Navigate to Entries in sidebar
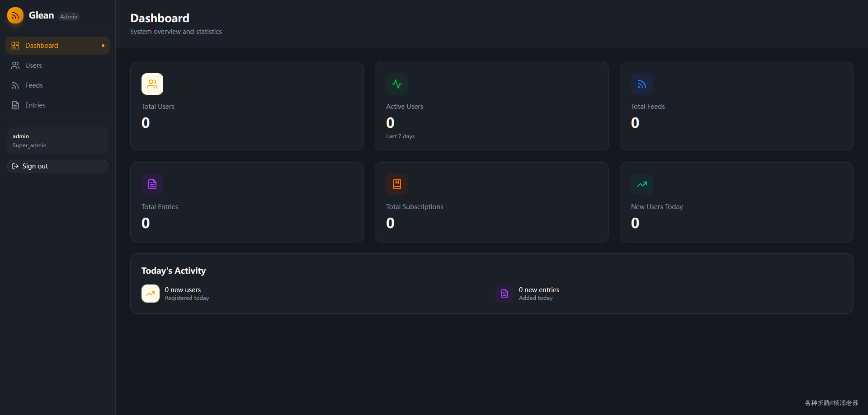The height and width of the screenshot is (415, 868). tap(57, 105)
